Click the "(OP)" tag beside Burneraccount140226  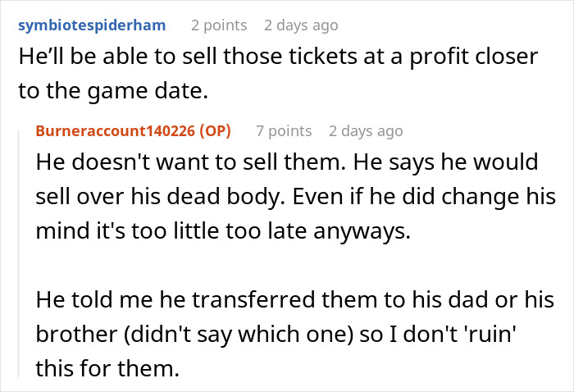pos(217,131)
